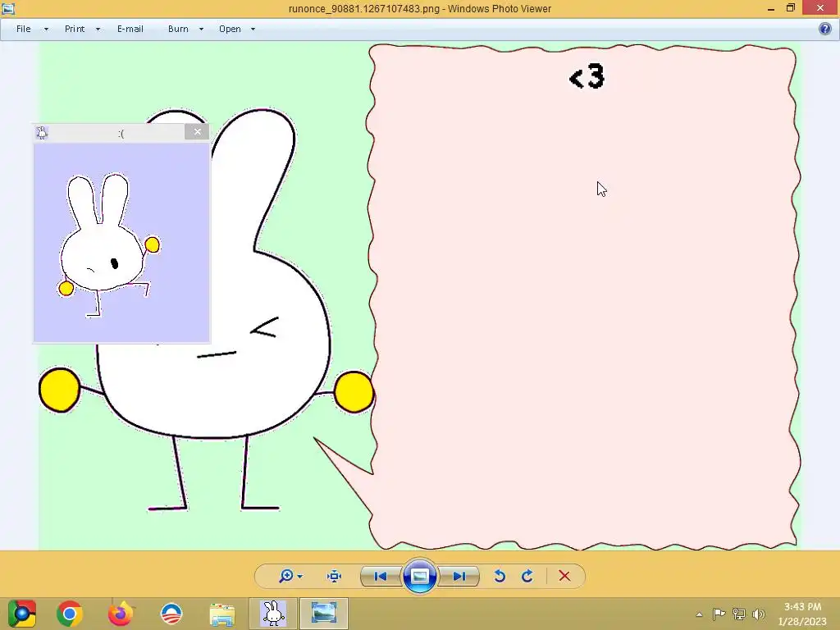Click the Photo Viewer title bar icon

8,8
